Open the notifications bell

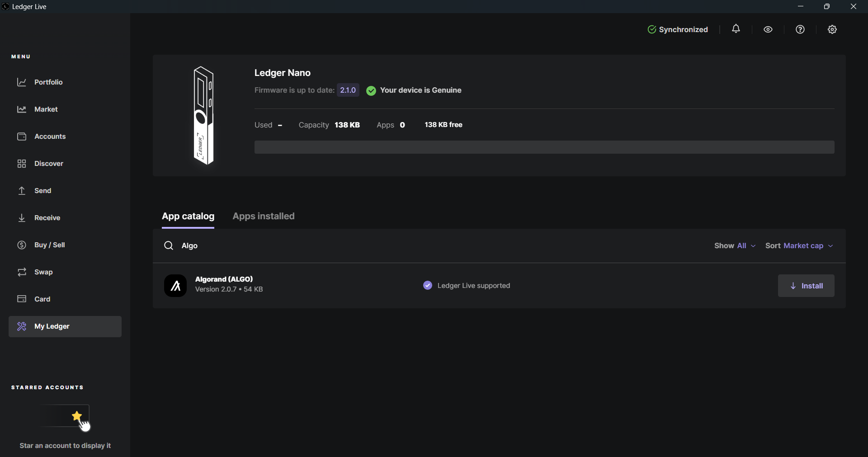click(x=736, y=29)
